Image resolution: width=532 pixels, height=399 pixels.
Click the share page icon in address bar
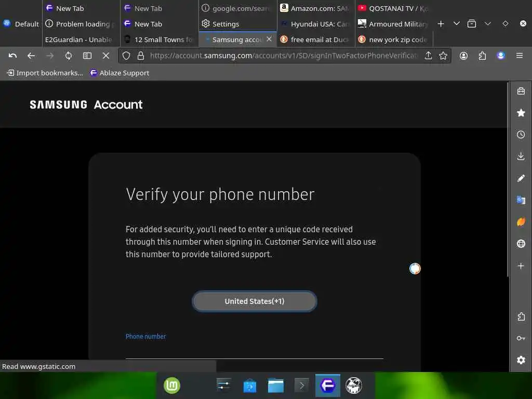pos(428,56)
